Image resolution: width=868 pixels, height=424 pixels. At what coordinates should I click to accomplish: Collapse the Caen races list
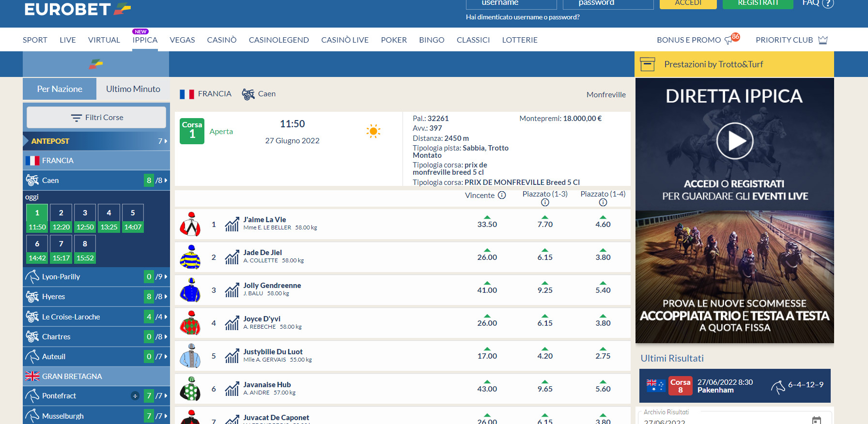coord(96,180)
